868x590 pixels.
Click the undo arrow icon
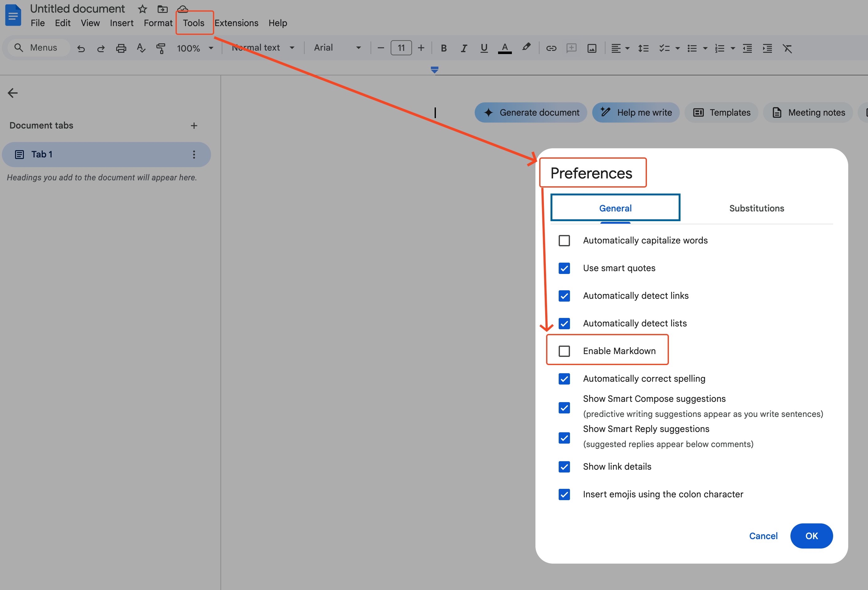81,48
